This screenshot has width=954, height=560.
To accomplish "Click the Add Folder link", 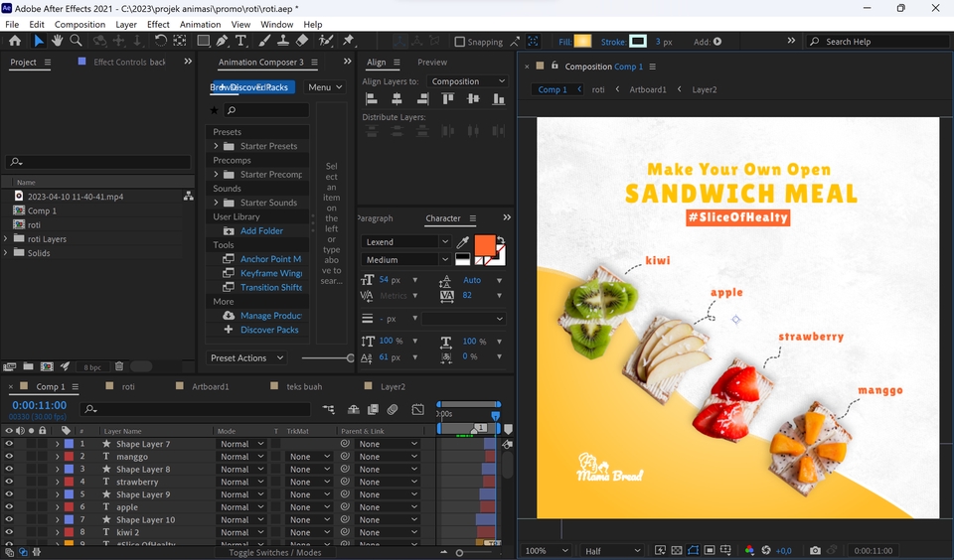I will pyautogui.click(x=261, y=231).
